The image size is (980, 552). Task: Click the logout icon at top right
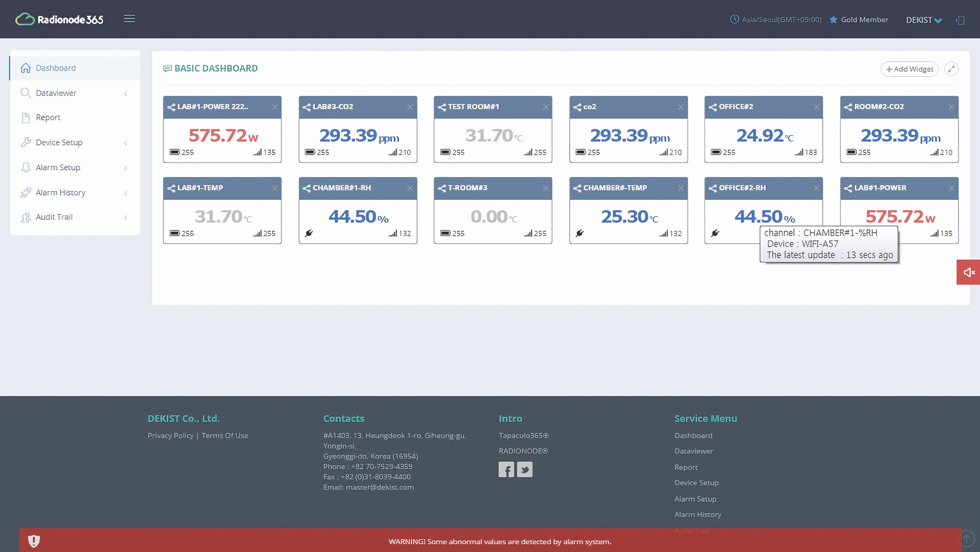pyautogui.click(x=960, y=20)
